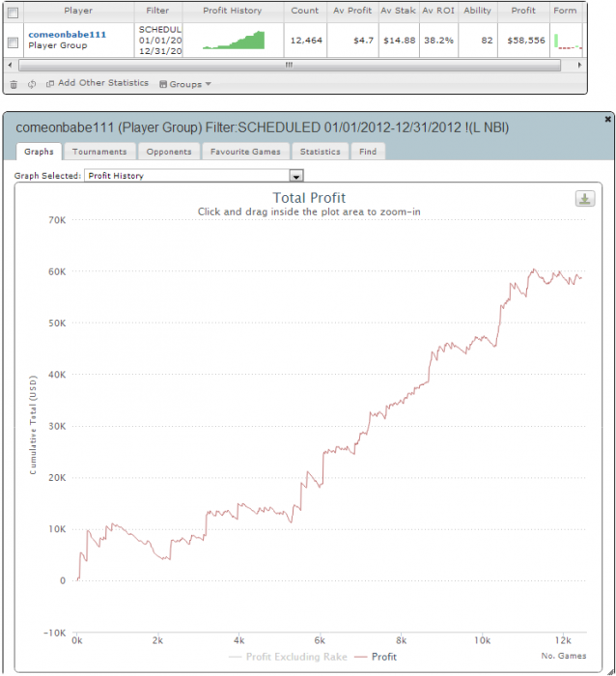This screenshot has width=616, height=676.
Task: Open the Profit History mini graph
Action: tap(234, 41)
